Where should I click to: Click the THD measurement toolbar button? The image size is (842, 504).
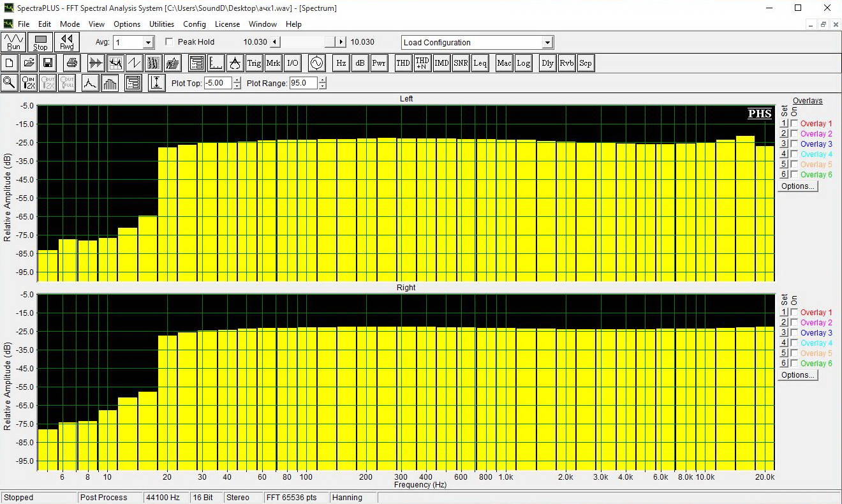[x=403, y=63]
